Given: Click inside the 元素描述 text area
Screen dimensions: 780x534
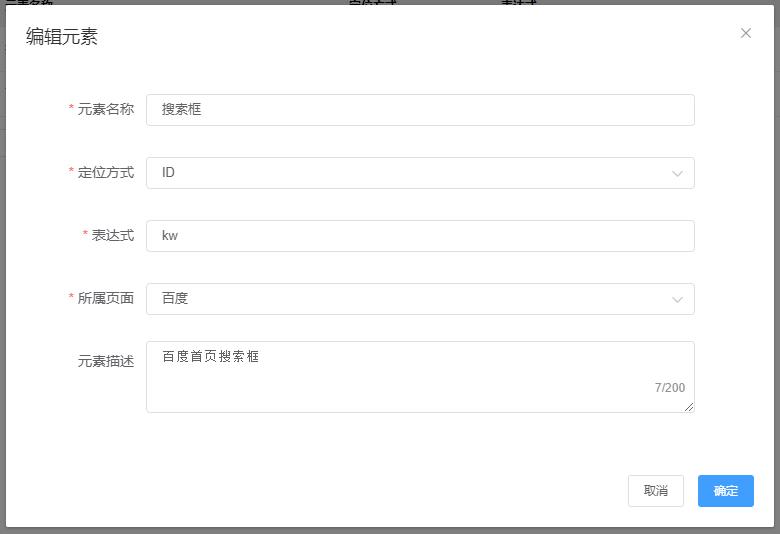Looking at the screenshot, I should click(x=400, y=376).
